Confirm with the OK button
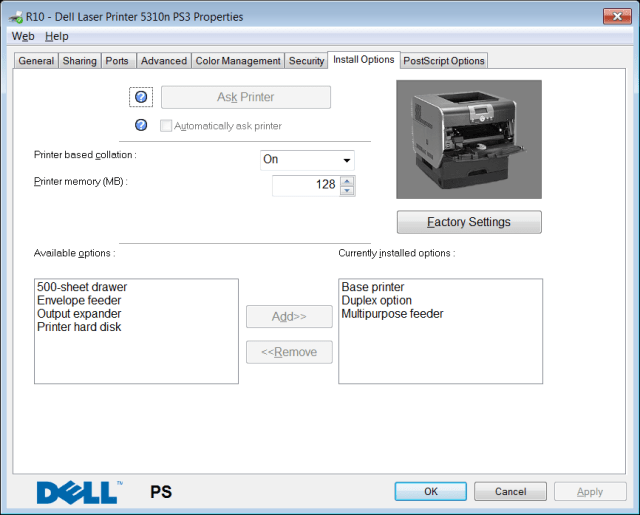This screenshot has height=515, width=640. pyautogui.click(x=431, y=491)
